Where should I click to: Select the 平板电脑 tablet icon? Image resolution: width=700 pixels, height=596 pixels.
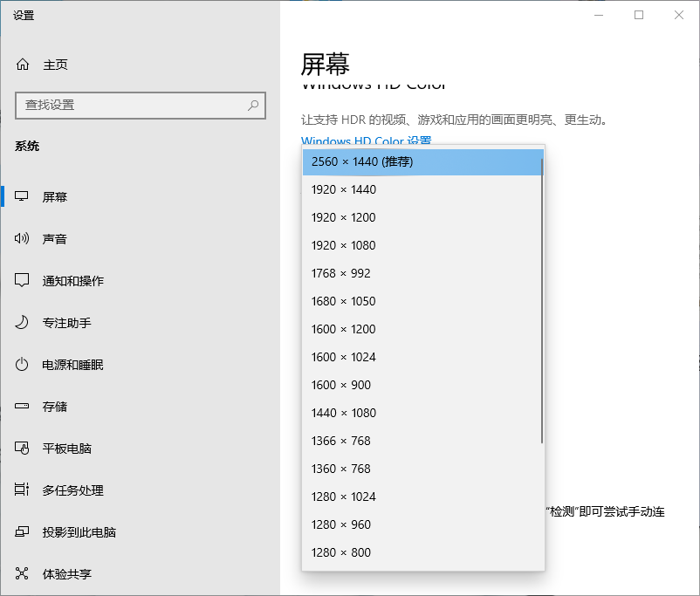[22, 448]
